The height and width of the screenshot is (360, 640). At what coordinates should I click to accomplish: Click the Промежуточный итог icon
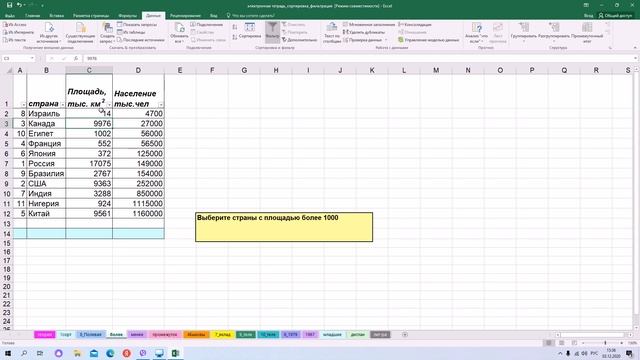587,32
